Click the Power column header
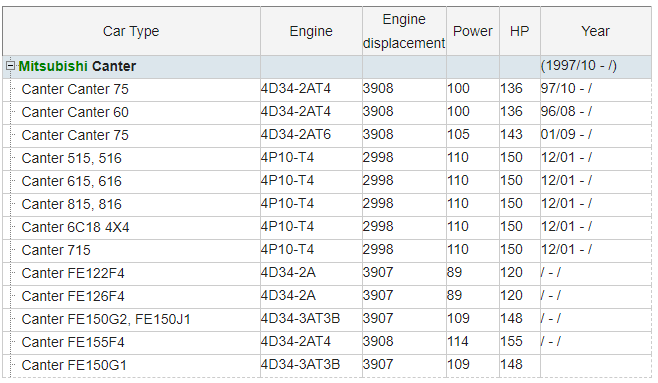Viewport: 658px width, 383px height. (x=473, y=31)
